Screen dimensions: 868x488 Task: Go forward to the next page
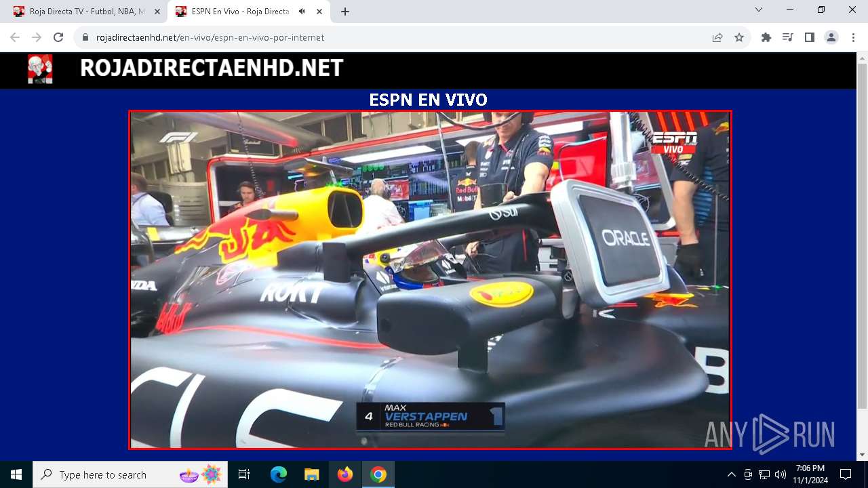tap(37, 37)
